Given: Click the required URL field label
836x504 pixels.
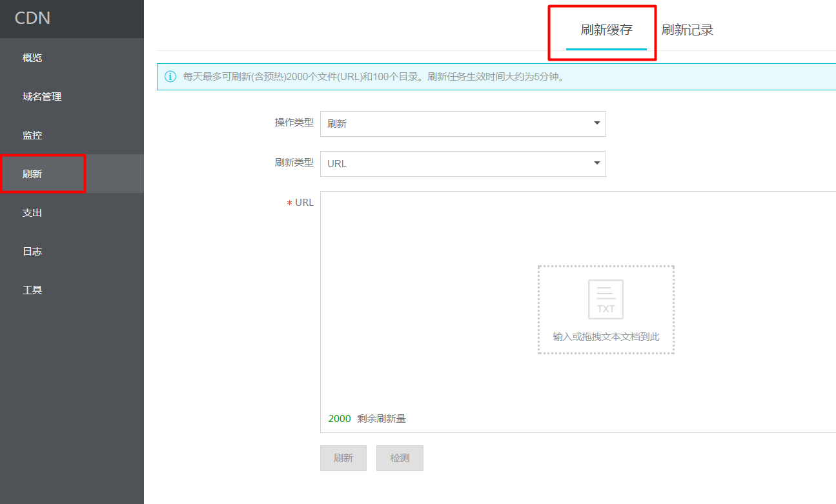Looking at the screenshot, I should point(300,203).
